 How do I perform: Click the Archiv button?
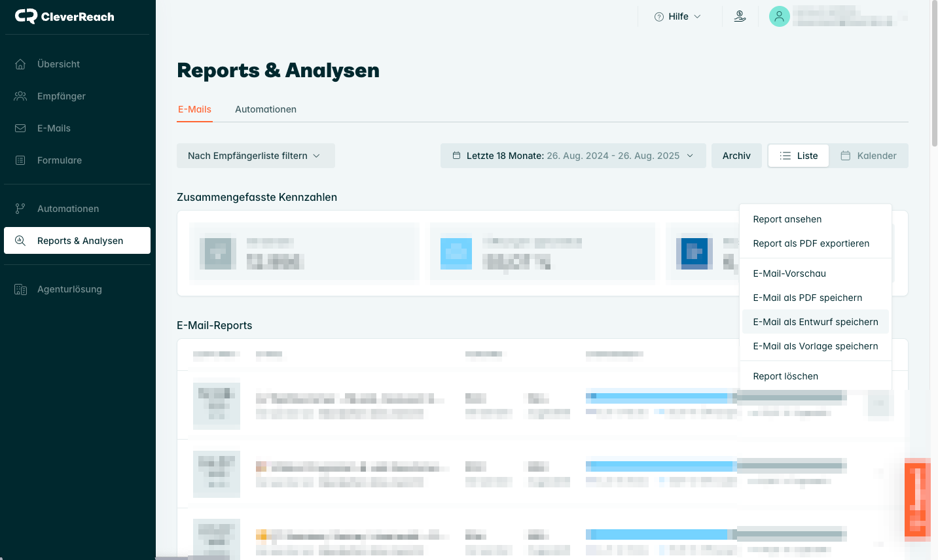tap(736, 156)
